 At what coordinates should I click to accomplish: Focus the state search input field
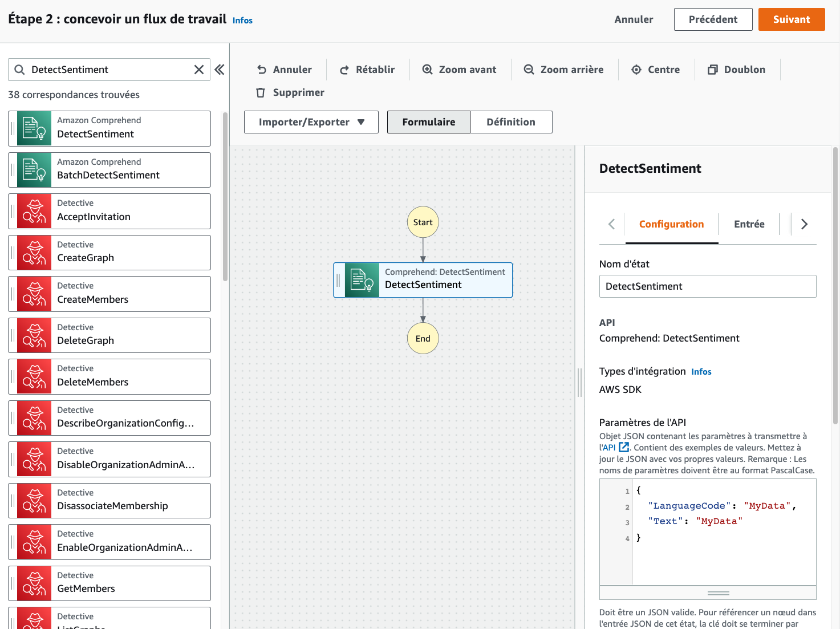point(109,70)
